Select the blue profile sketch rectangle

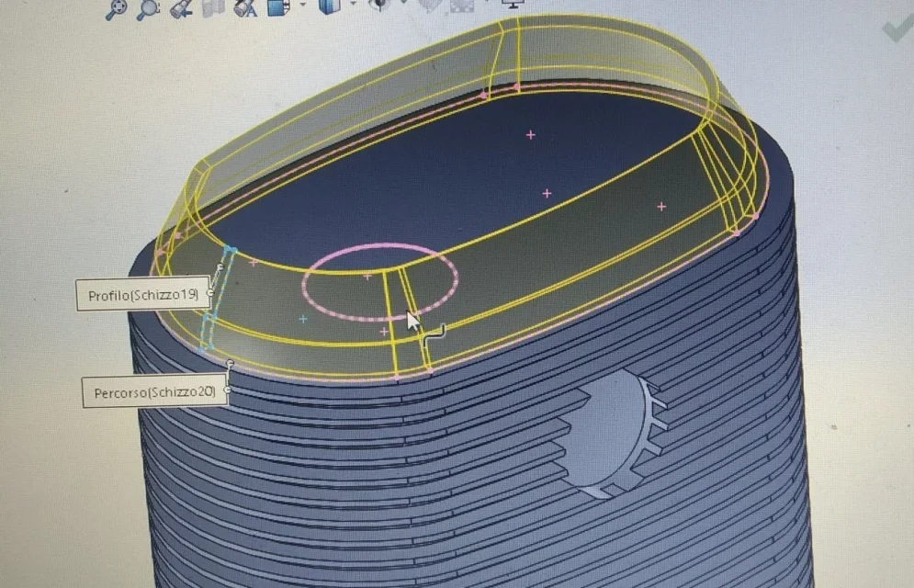[218, 299]
